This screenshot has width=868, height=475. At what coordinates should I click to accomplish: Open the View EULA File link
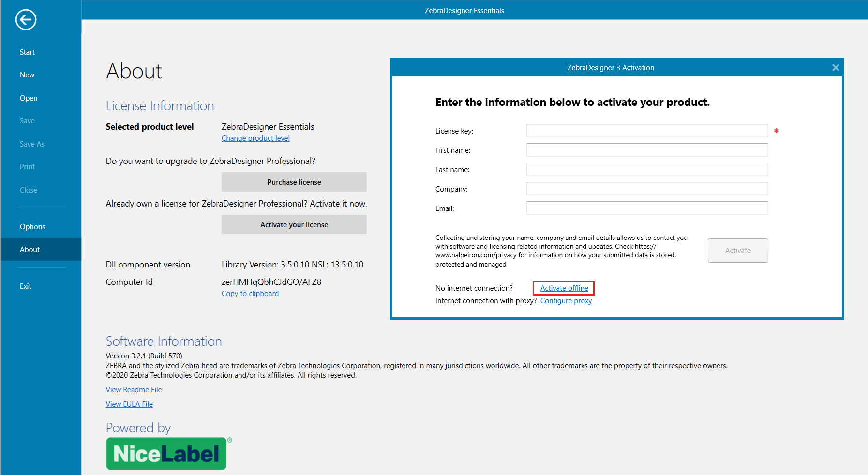click(x=129, y=404)
